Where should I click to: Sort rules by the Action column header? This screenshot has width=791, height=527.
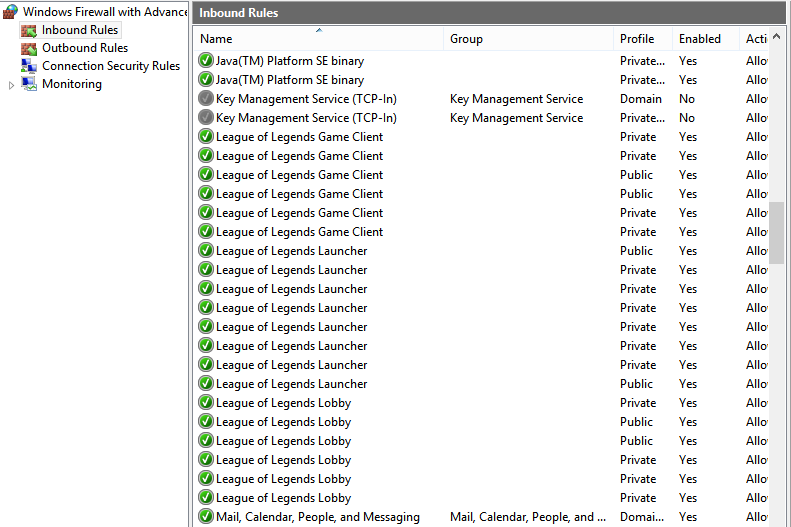pos(754,39)
